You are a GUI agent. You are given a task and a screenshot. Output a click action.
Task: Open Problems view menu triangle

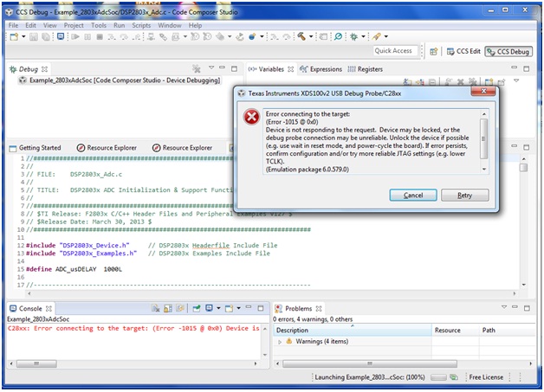coord(504,307)
